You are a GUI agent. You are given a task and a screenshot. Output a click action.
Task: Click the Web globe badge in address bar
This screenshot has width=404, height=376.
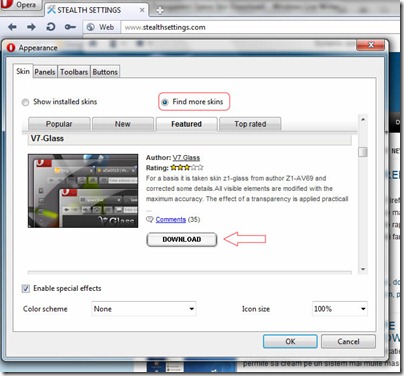[100, 27]
